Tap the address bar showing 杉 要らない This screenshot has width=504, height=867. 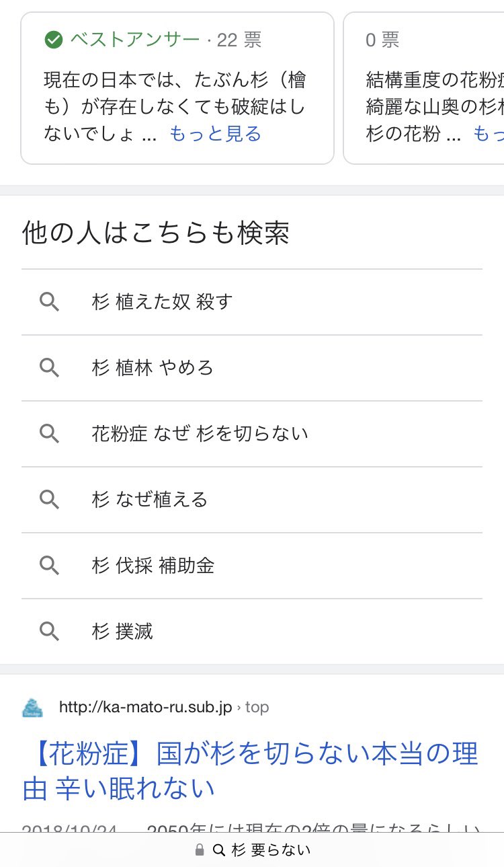[252, 850]
